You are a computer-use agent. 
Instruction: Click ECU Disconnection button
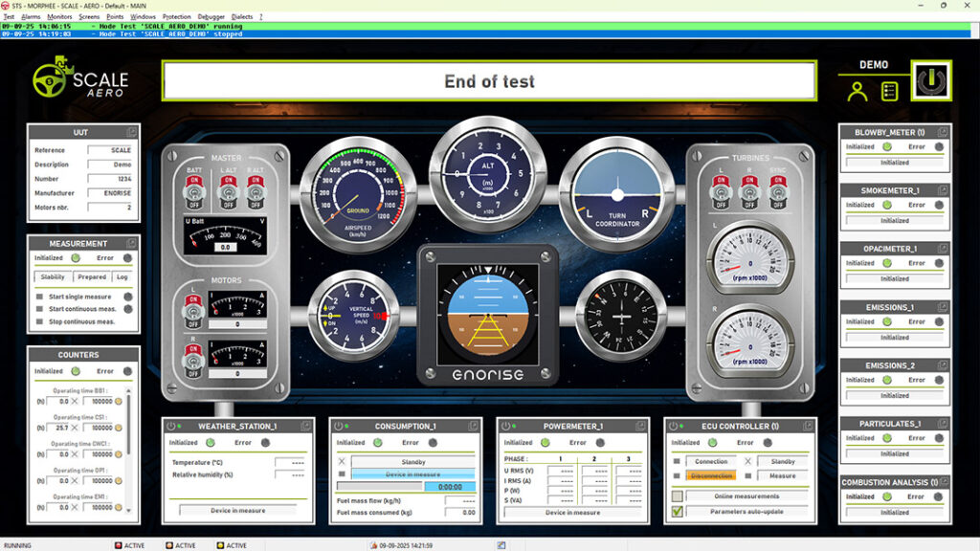pyautogui.click(x=711, y=475)
